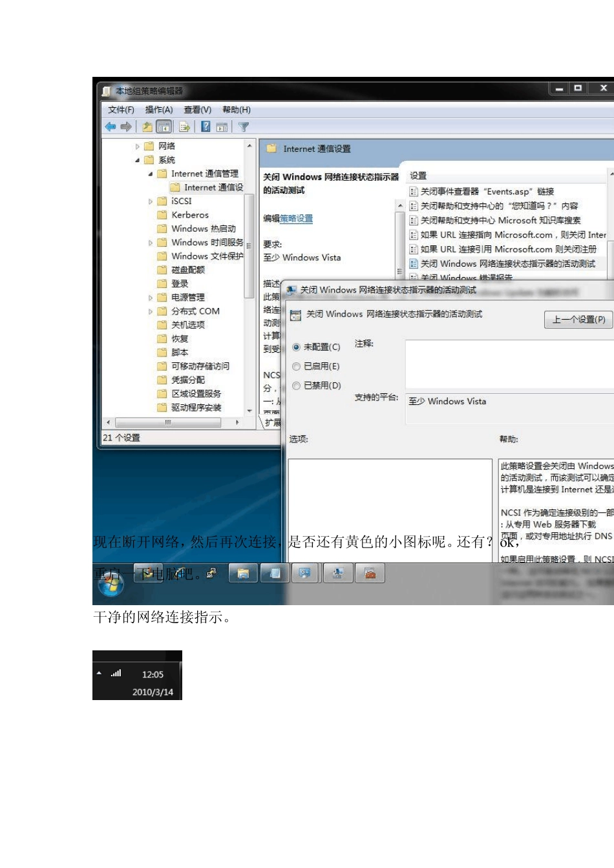Click the up-one-level folder toolbar icon

click(148, 127)
